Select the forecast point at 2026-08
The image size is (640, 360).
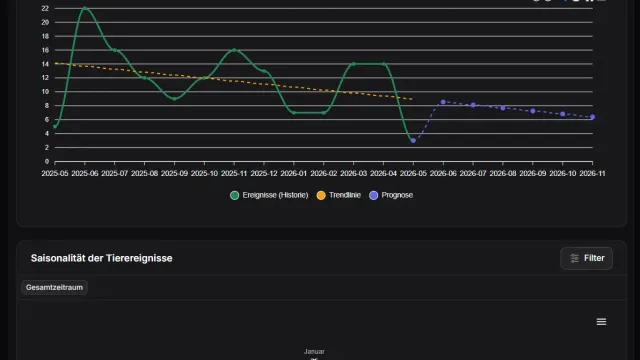point(503,108)
